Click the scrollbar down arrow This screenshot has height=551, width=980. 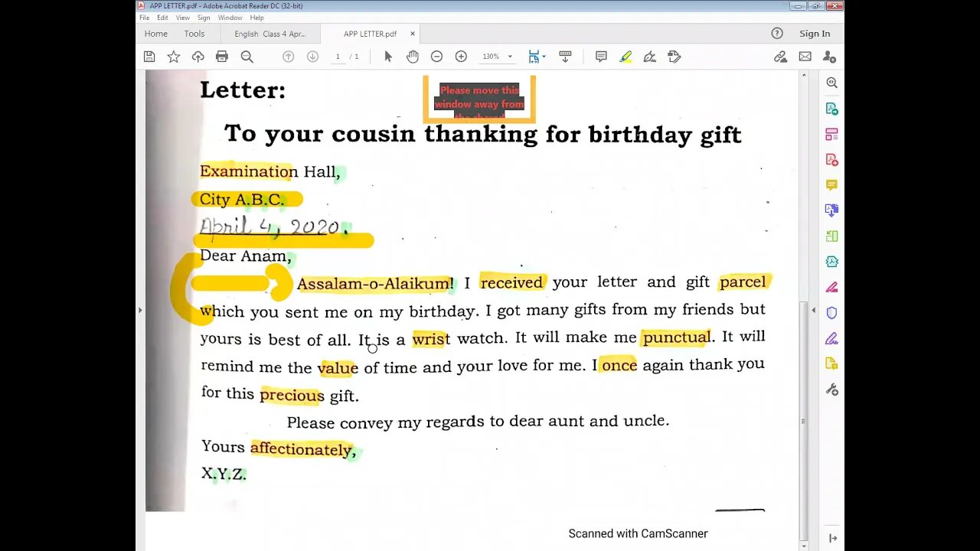[803, 546]
